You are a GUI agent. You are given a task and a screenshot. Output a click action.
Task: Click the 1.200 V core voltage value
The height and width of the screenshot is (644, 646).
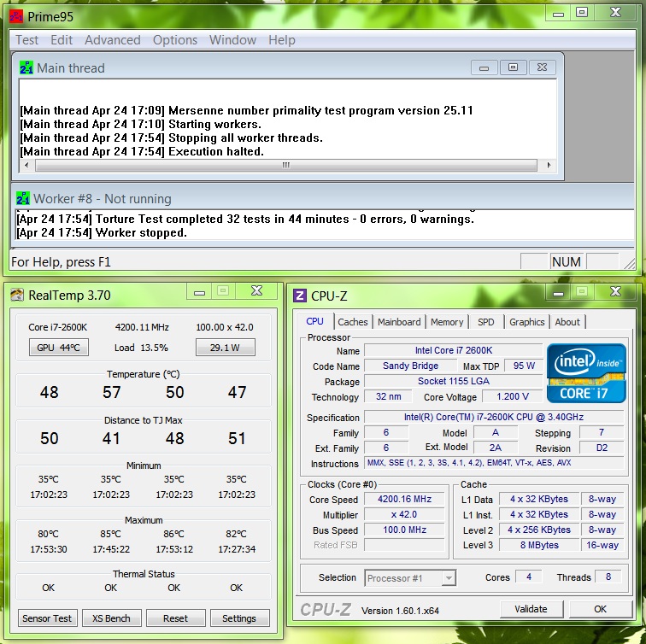point(513,396)
